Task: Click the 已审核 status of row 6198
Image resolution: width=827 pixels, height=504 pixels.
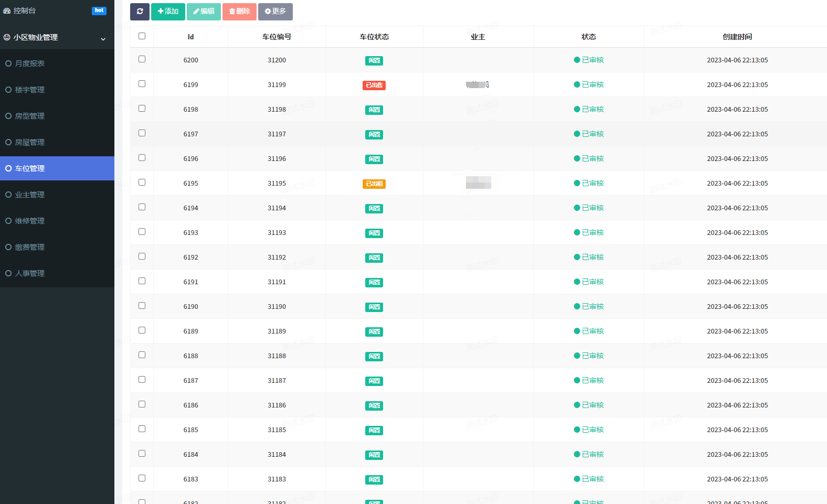Action: [589, 110]
